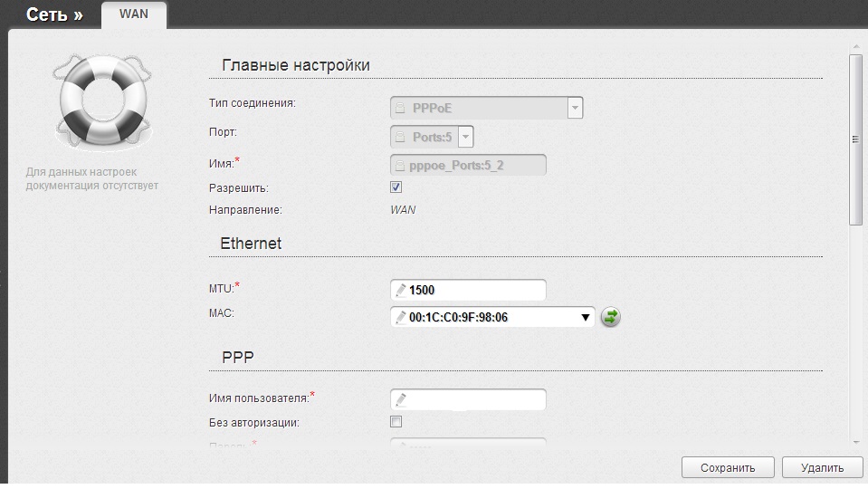The height and width of the screenshot is (489, 868).
Task: Click the small icon before PPPoE text
Action: (400, 108)
